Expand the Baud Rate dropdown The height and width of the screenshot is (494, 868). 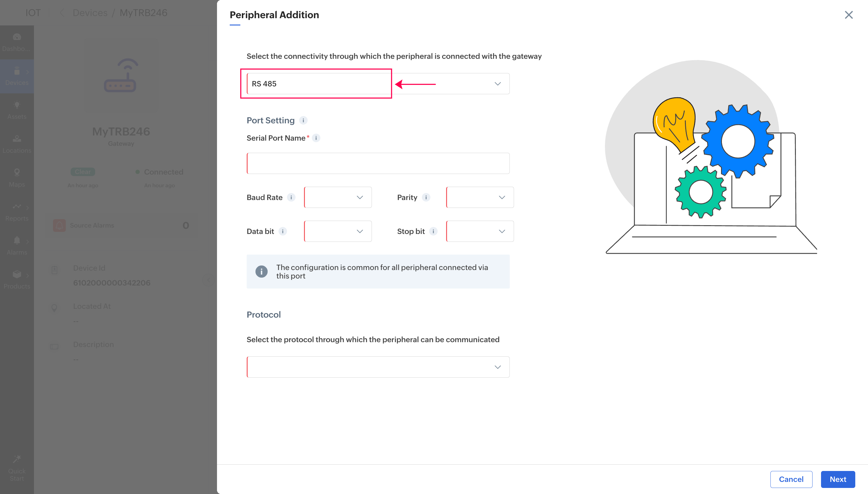point(338,198)
